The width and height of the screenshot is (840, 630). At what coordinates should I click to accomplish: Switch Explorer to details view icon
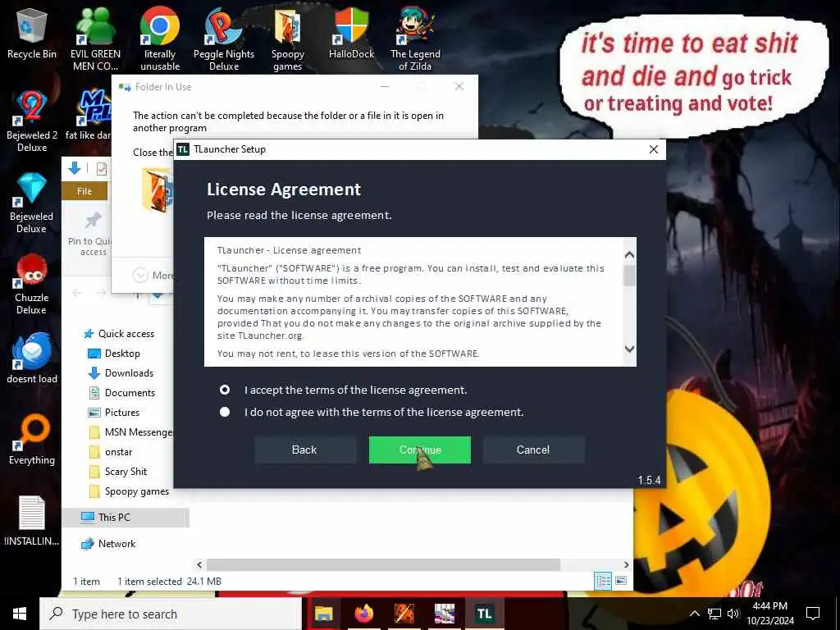click(603, 581)
